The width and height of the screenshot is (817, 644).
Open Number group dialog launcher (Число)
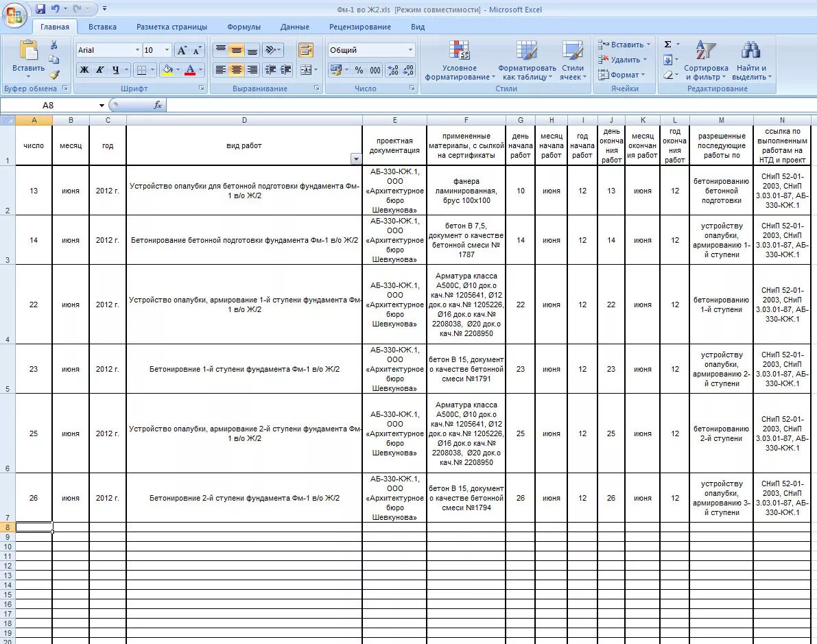[x=412, y=88]
